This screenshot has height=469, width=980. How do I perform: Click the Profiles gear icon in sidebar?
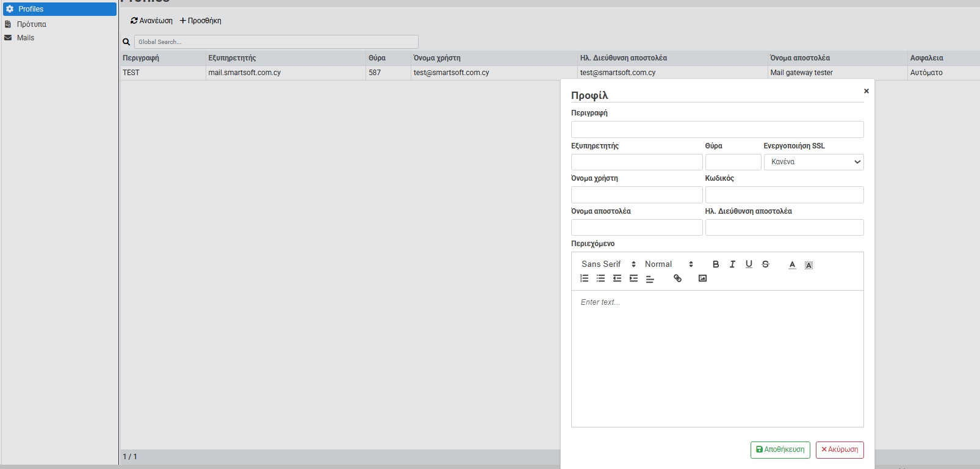click(10, 9)
